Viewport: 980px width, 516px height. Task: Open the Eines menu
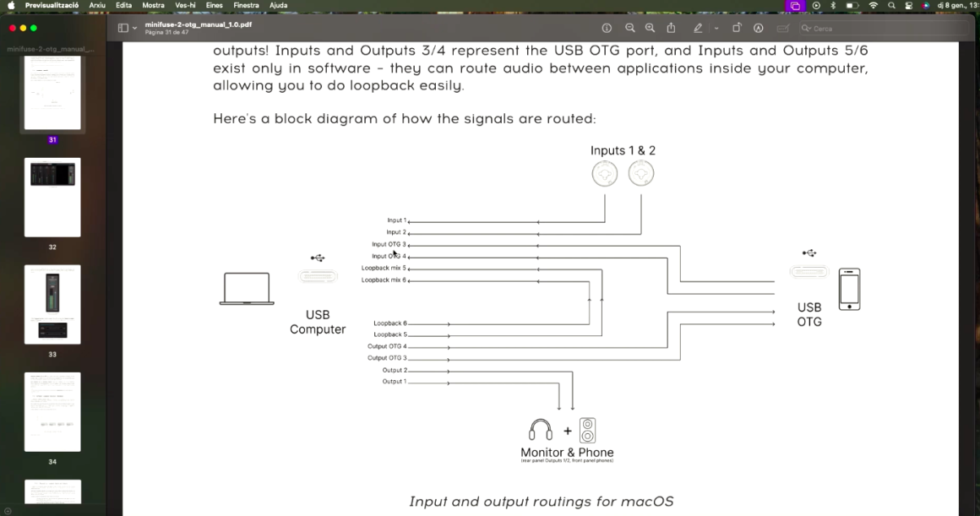point(214,5)
